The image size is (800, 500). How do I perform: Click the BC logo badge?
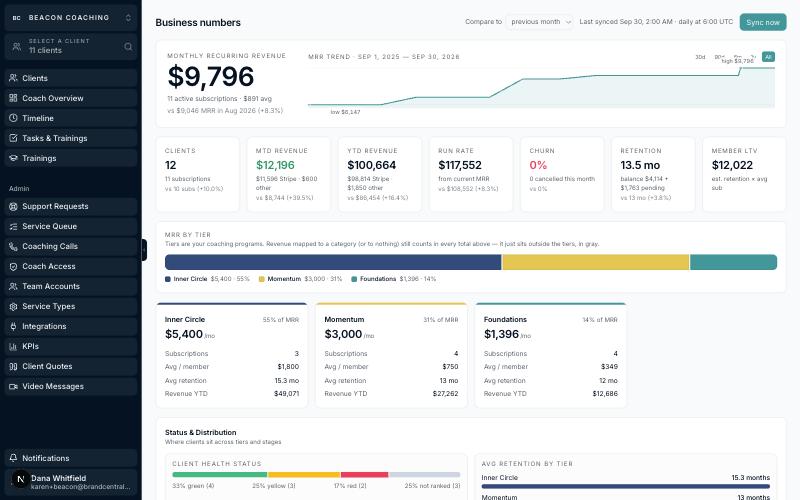click(16, 18)
